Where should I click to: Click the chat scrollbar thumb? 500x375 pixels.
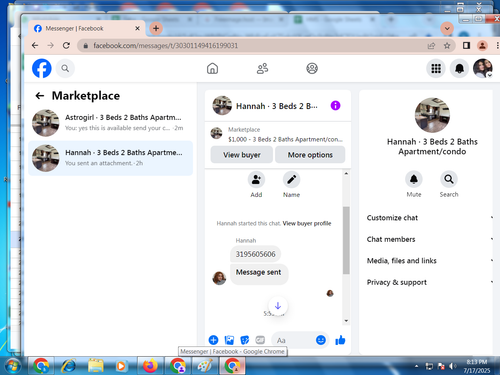tap(346, 240)
